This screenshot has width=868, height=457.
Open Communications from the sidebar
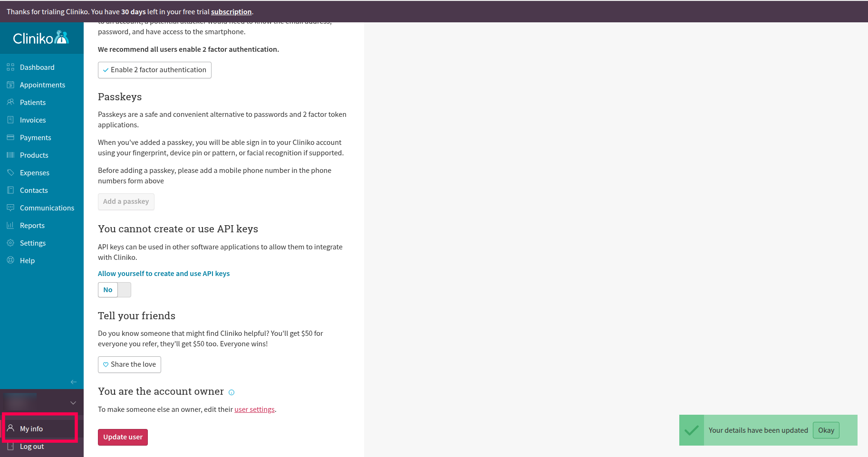tap(42, 208)
